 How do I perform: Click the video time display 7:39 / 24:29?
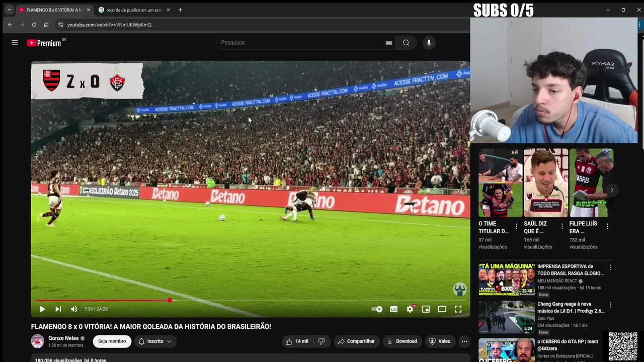tap(96, 309)
